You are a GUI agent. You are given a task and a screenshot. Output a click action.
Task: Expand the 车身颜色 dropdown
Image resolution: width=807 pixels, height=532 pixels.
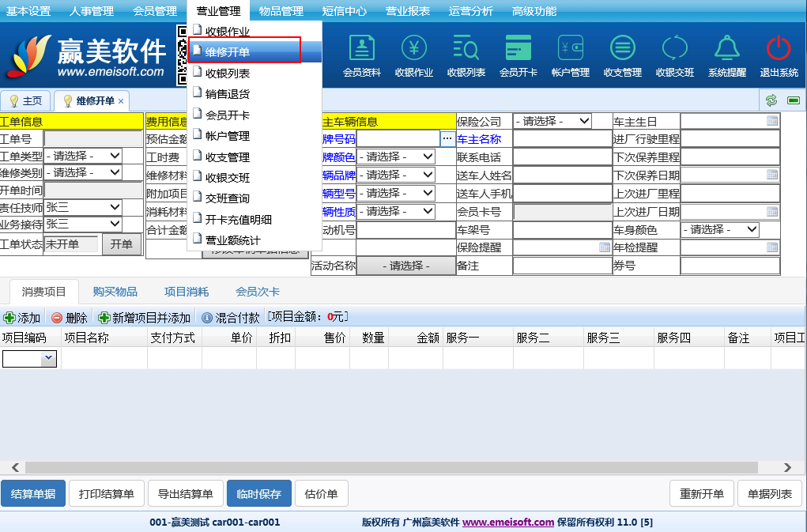coord(719,229)
